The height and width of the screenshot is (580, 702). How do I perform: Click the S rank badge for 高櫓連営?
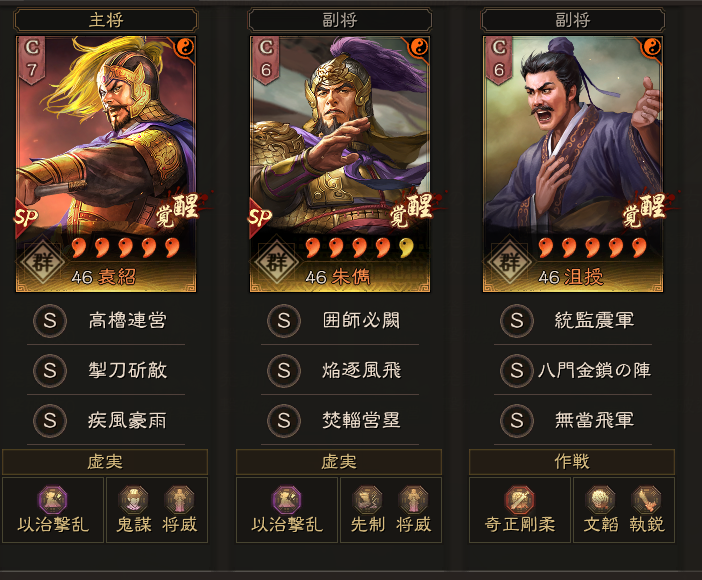click(x=50, y=321)
